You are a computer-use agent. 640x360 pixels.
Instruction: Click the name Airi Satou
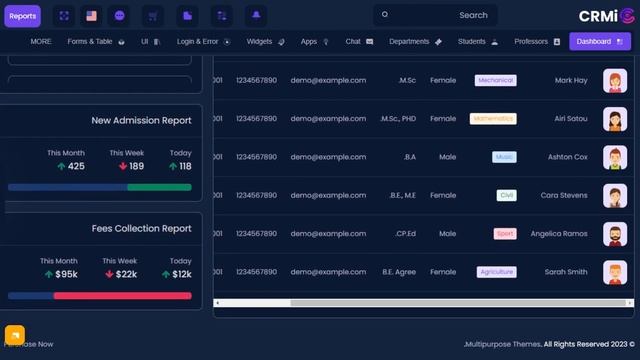point(571,119)
